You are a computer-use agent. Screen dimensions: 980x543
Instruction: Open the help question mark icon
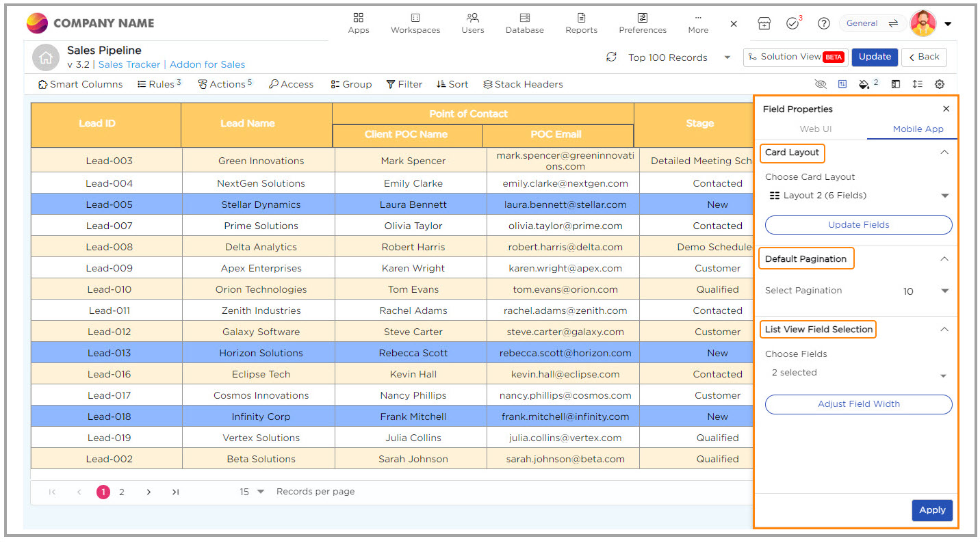824,23
